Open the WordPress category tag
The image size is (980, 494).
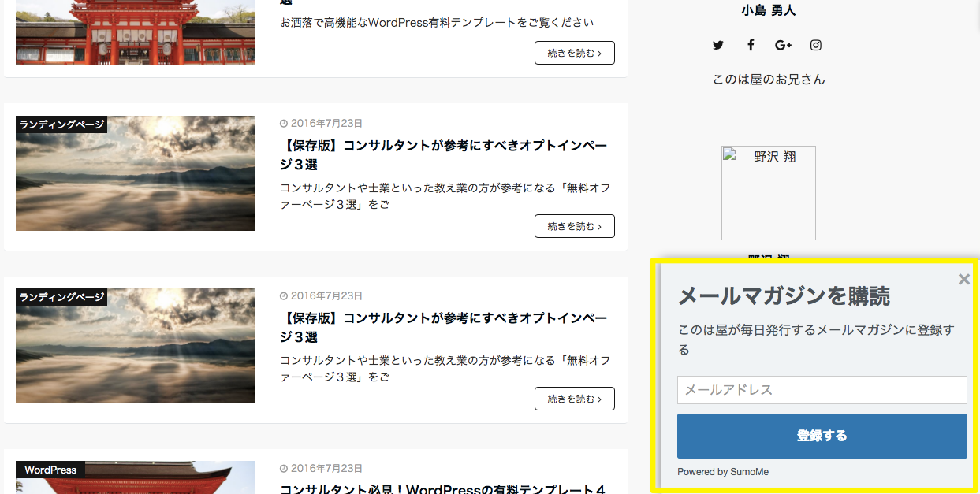pyautogui.click(x=50, y=470)
